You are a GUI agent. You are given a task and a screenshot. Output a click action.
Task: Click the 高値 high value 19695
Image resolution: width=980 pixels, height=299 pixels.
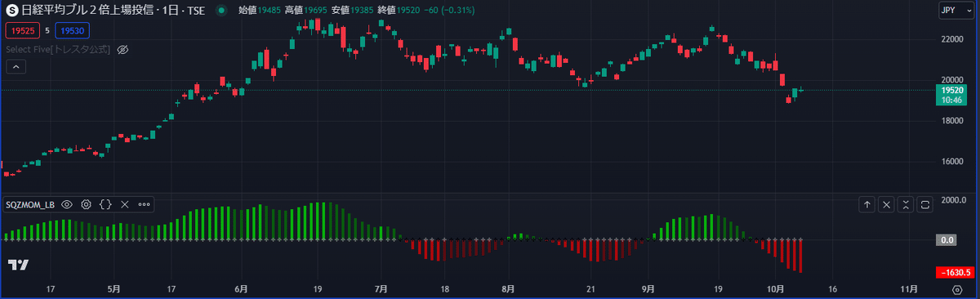(x=317, y=11)
